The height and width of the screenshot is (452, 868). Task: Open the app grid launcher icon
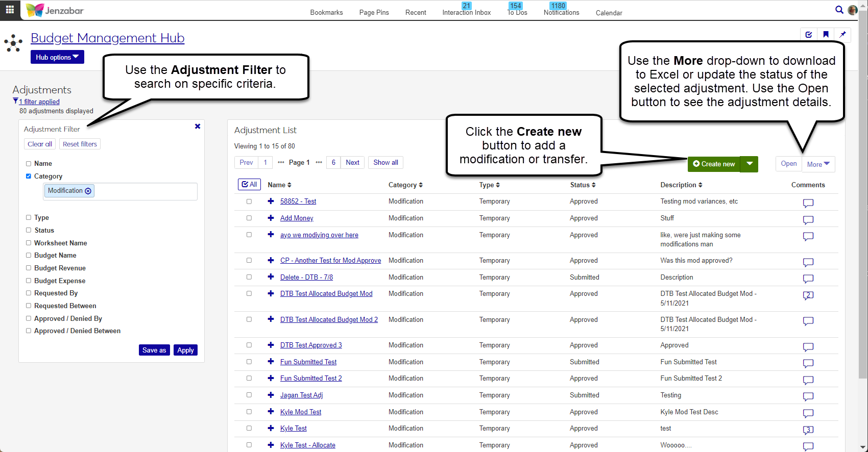10,10
